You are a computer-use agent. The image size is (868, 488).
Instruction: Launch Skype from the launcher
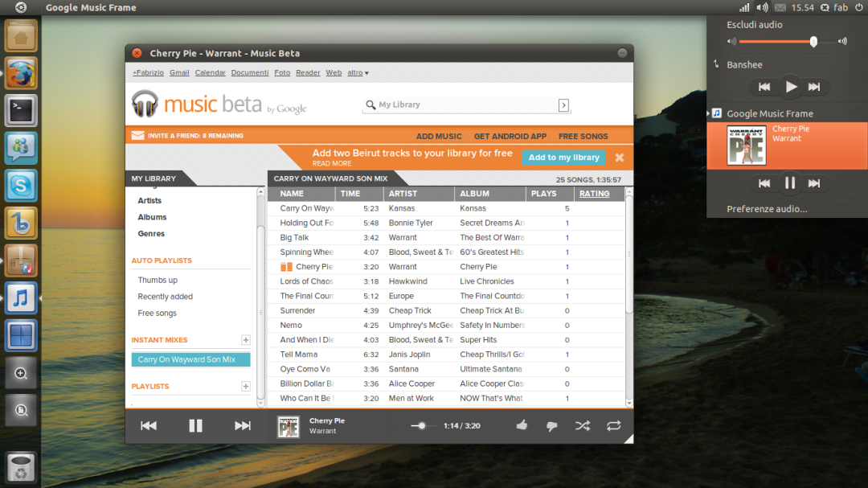pos(21,186)
